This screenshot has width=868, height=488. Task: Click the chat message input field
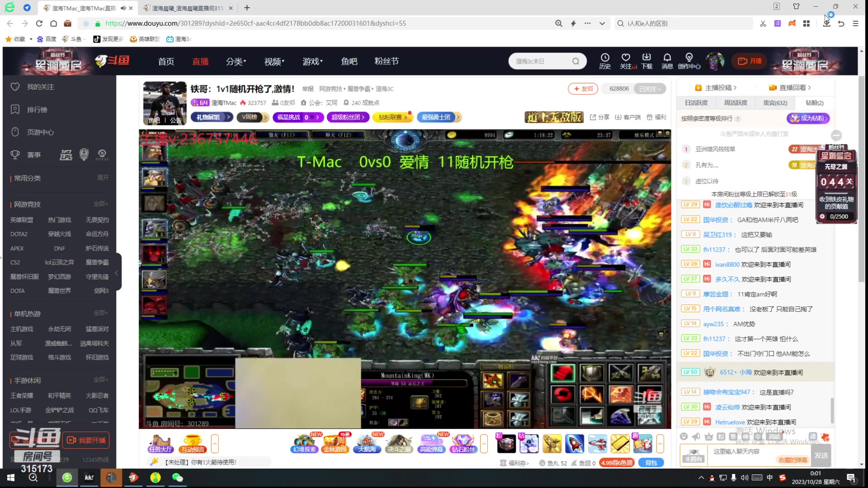click(x=759, y=455)
